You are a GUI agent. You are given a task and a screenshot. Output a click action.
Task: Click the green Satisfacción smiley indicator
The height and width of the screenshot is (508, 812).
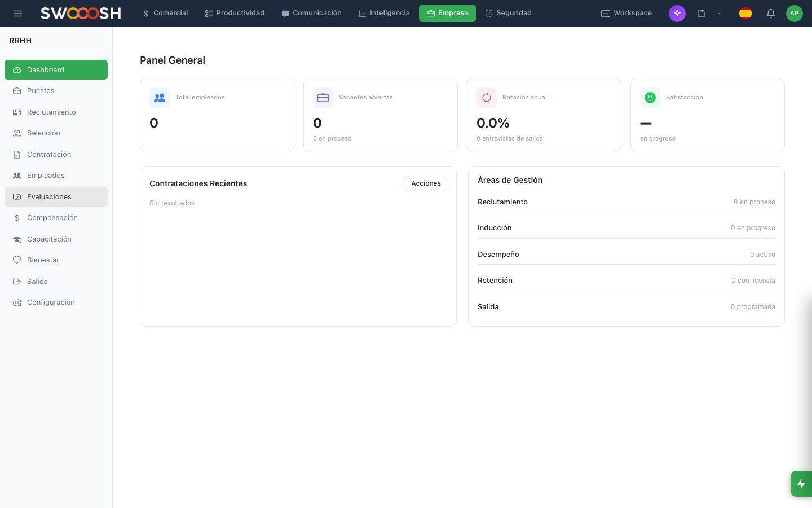(650, 97)
